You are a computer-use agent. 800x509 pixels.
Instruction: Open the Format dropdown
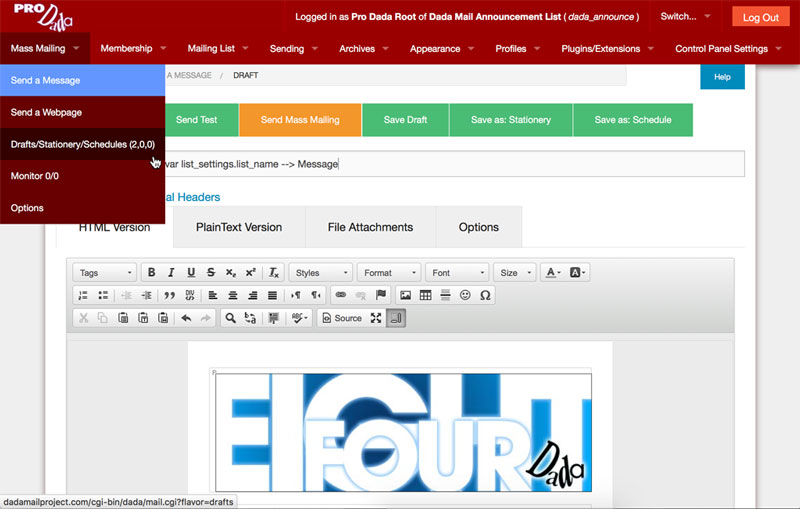click(389, 273)
